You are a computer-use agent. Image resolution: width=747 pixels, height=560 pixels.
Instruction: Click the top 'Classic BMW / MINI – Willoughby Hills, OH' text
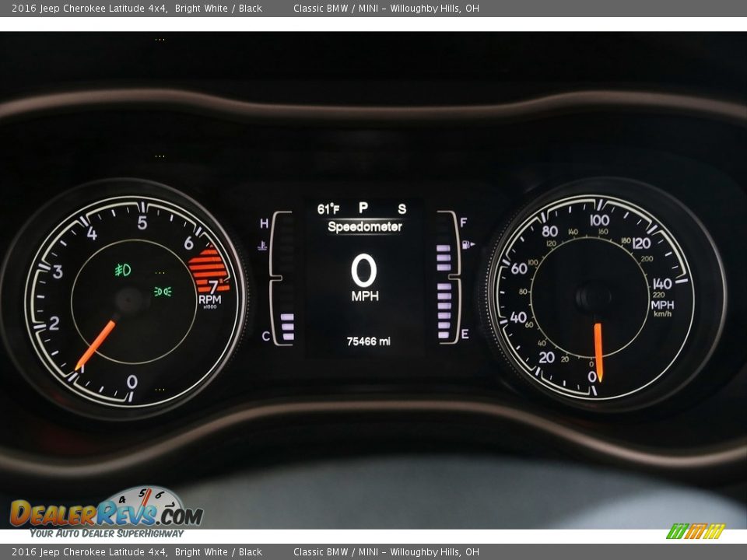click(x=387, y=8)
